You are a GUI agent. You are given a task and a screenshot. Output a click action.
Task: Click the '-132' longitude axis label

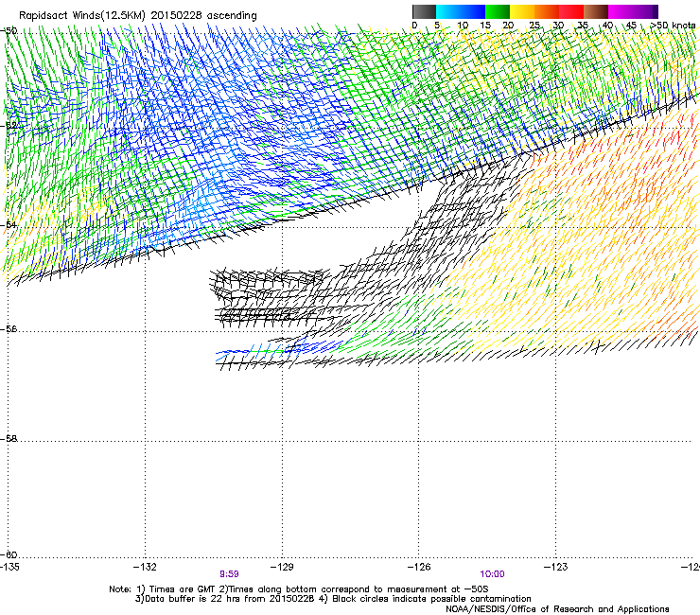pyautogui.click(x=145, y=567)
